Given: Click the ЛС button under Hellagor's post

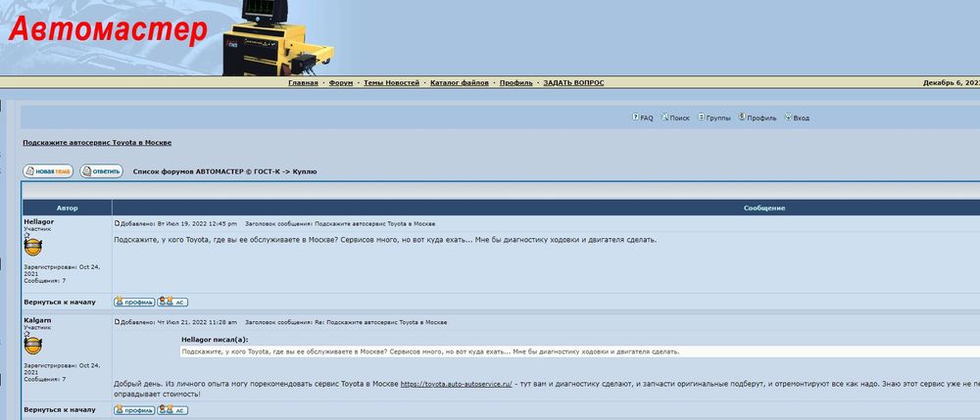Looking at the screenshot, I should [x=172, y=302].
